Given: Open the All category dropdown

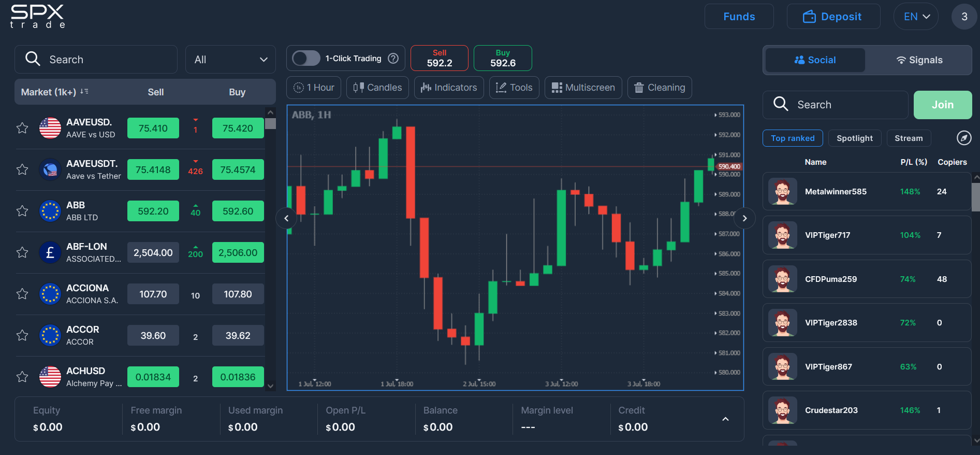Looking at the screenshot, I should coord(230,60).
